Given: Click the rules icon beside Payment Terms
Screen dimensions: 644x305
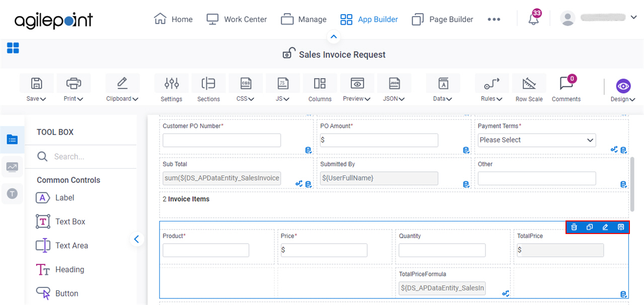Looking at the screenshot, I should coord(614,149).
